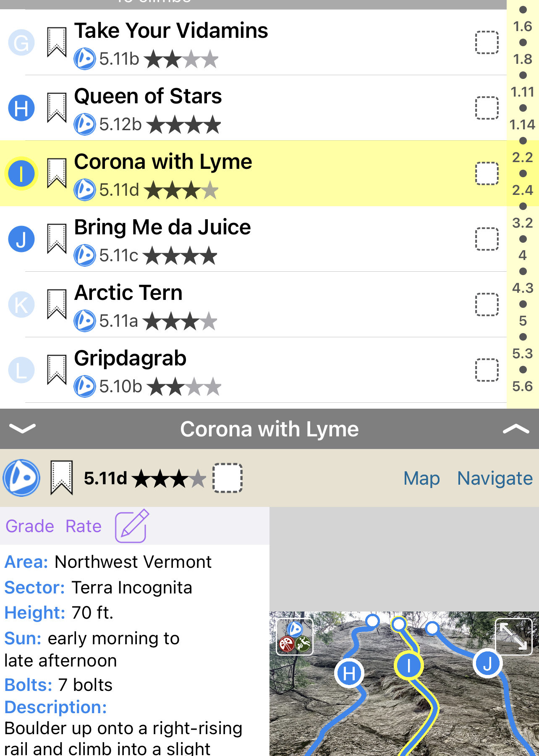This screenshot has width=539, height=756.
Task: Tap the J route marker on topo photo
Action: (x=487, y=664)
